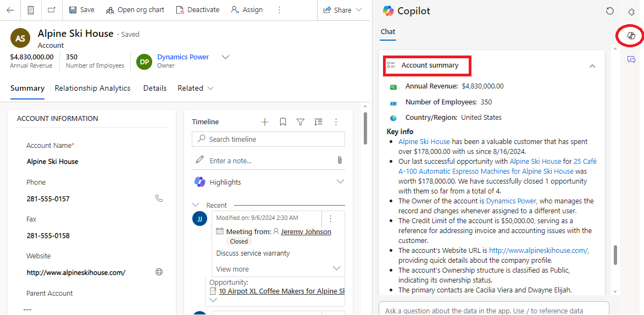This screenshot has width=644, height=315.
Task: Deactivate this account
Action: (x=198, y=10)
